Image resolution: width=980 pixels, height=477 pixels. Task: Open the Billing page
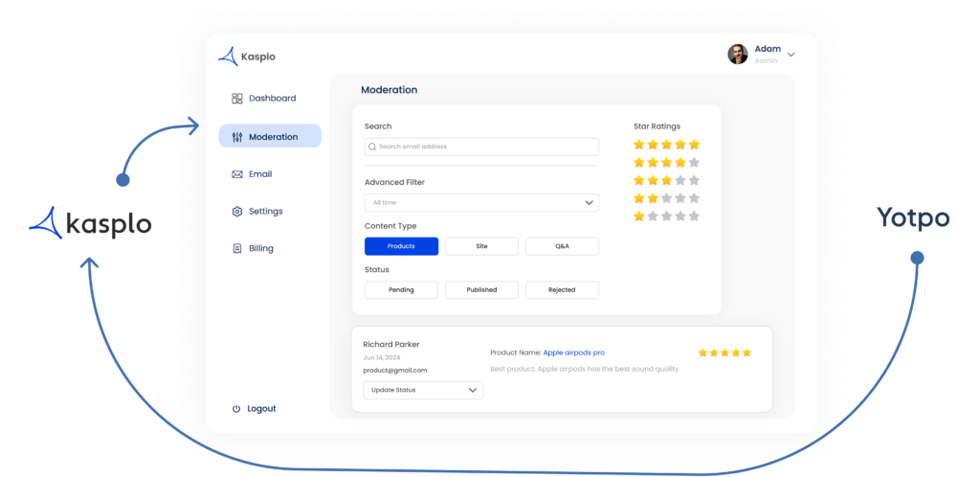tap(261, 248)
